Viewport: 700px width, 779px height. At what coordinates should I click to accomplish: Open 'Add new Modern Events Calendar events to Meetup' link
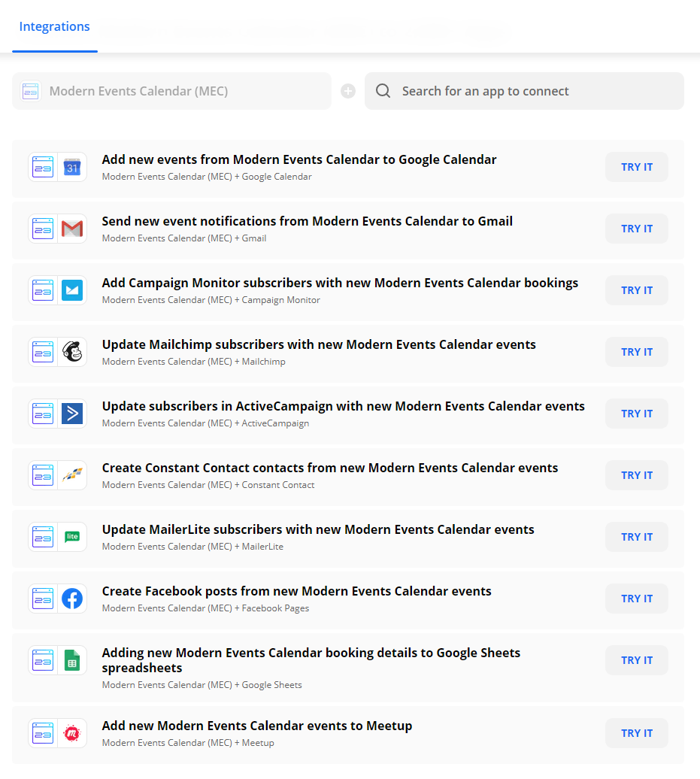click(x=257, y=726)
